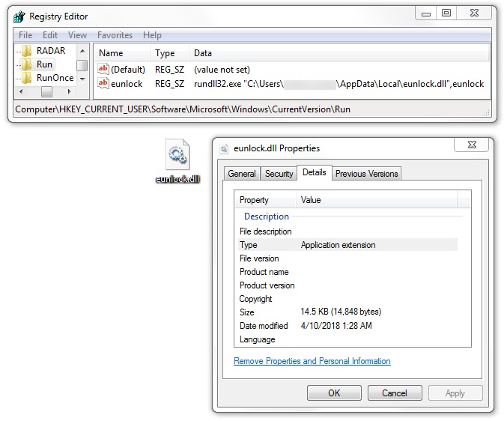Select the Language property row
This screenshot has height=421, width=504.
348,339
